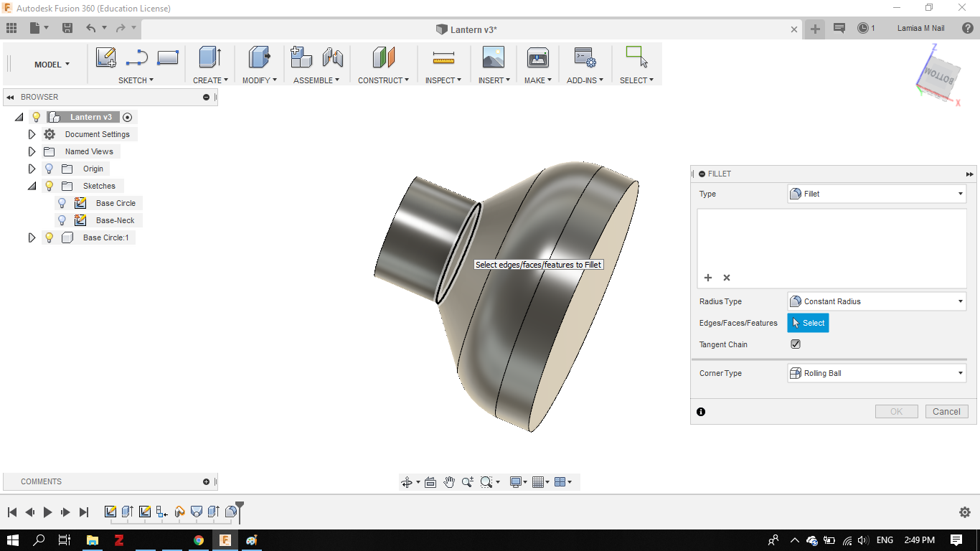Viewport: 980px width, 551px height.
Task: Choose the Extrude tool in Create
Action: click(x=210, y=57)
